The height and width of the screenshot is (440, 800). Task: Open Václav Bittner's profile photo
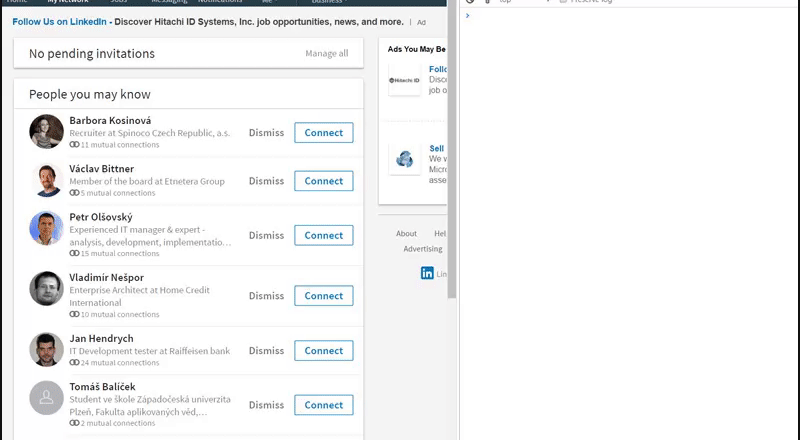tap(46, 180)
